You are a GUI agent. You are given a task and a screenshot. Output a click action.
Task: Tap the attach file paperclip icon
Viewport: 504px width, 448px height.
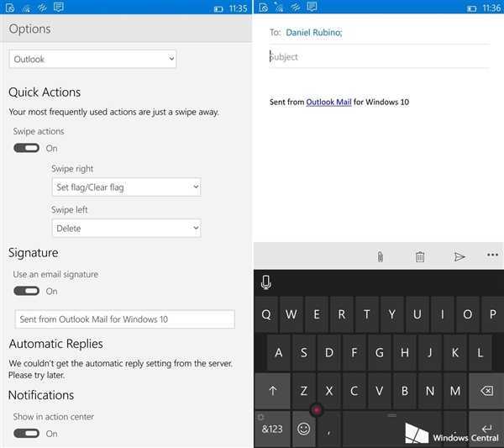pos(381,256)
